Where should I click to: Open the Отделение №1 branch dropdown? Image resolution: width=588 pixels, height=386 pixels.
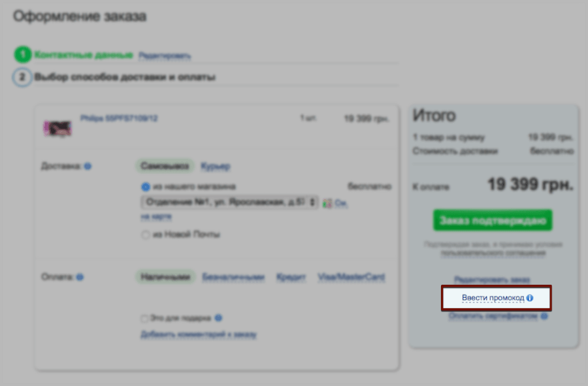coord(230,202)
